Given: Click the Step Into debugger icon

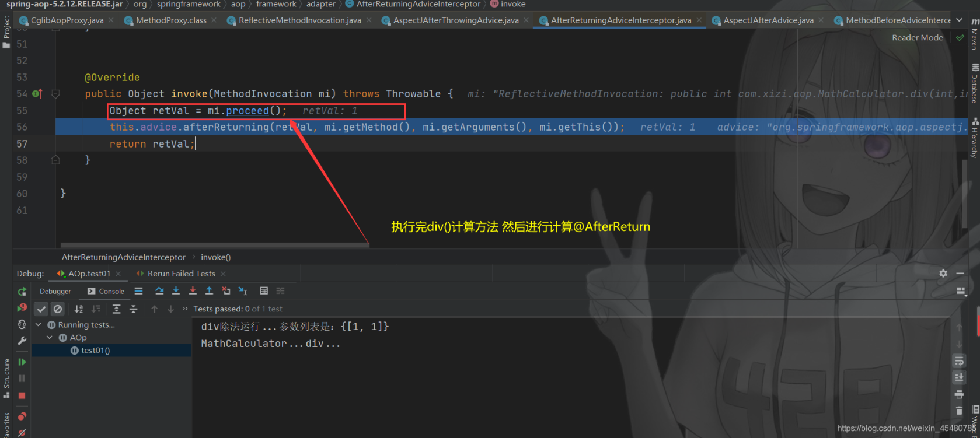Looking at the screenshot, I should [176, 291].
